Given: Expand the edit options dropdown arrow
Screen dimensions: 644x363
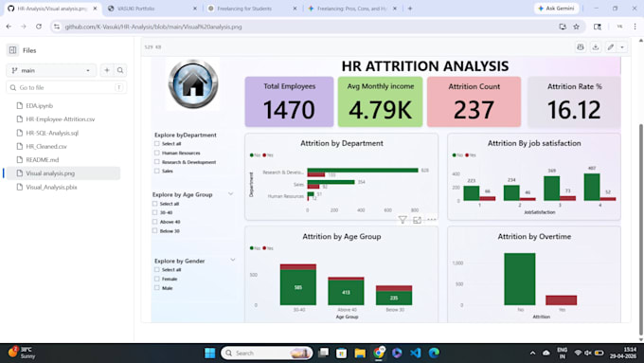Looking at the screenshot, I should click(x=622, y=47).
